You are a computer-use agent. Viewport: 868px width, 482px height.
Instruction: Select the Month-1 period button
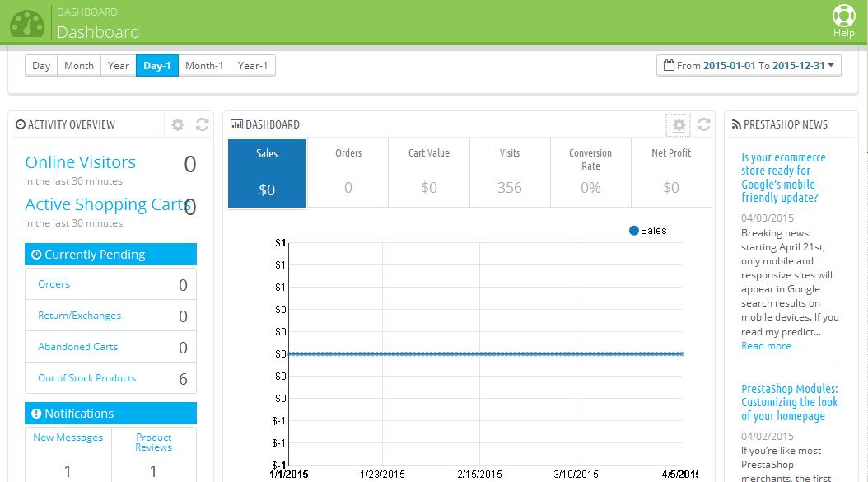pos(204,65)
